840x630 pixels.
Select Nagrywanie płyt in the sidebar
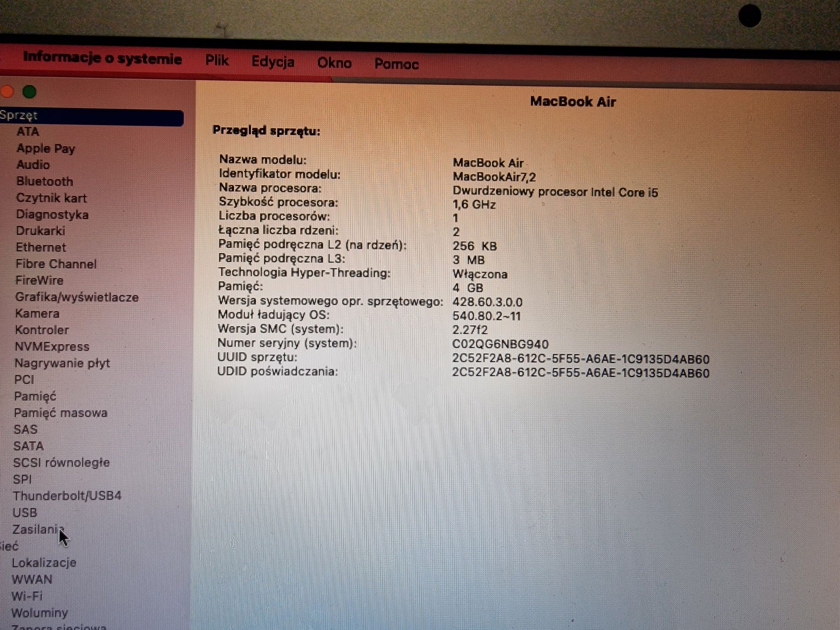pos(62,363)
